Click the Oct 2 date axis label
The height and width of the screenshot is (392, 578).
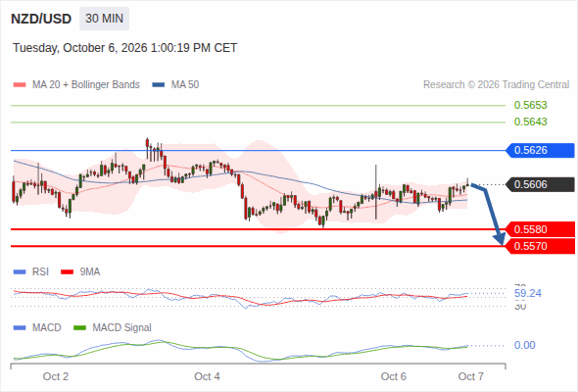(56, 376)
